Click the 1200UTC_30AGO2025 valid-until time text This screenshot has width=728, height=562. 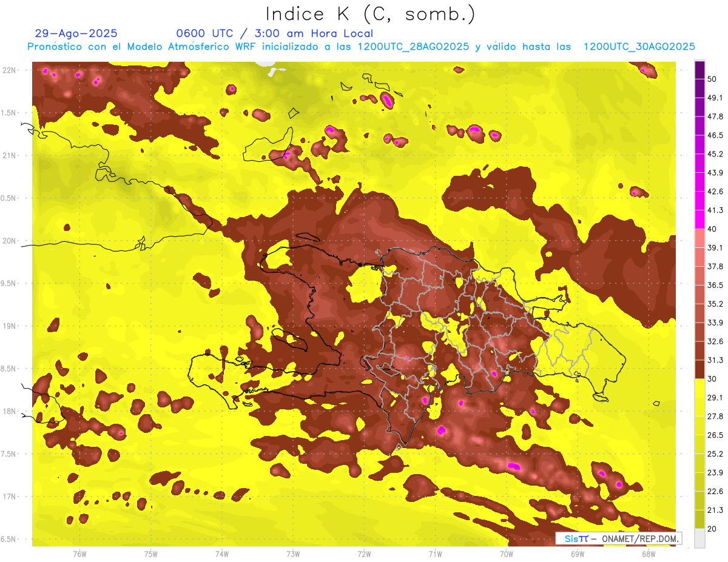tap(639, 47)
